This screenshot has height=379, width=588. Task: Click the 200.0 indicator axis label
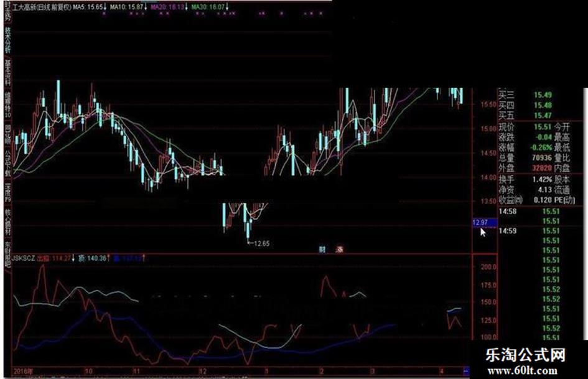click(488, 267)
